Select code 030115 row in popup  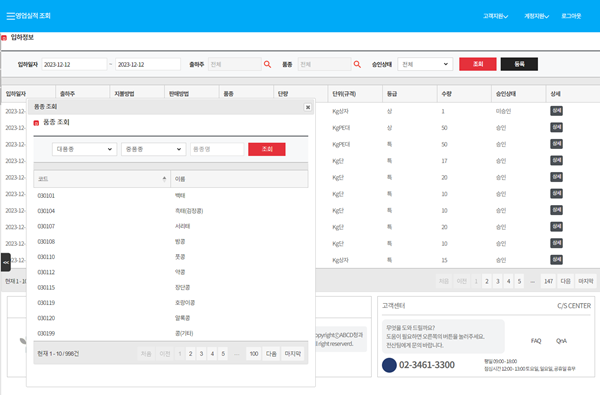point(171,287)
